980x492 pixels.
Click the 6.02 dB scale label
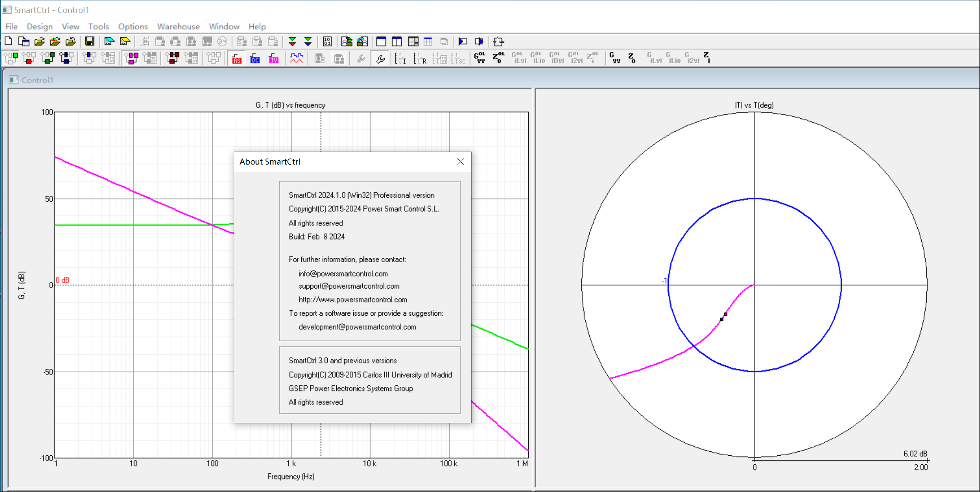915,454
